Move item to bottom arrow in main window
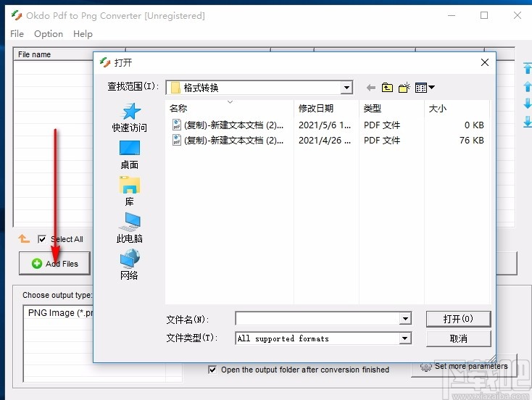This screenshot has width=532, height=400. coord(527,122)
